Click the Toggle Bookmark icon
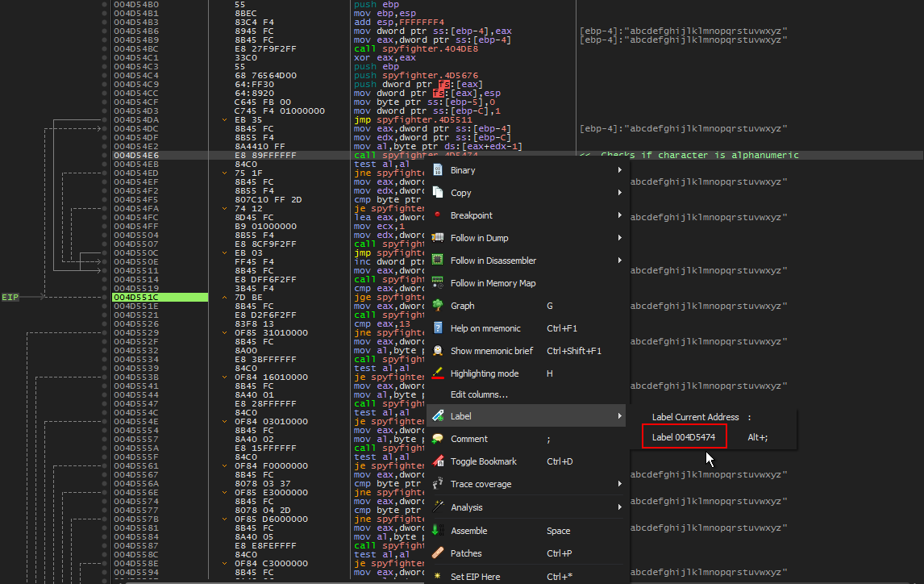Image resolution: width=924 pixels, height=584 pixels. pyautogui.click(x=437, y=461)
